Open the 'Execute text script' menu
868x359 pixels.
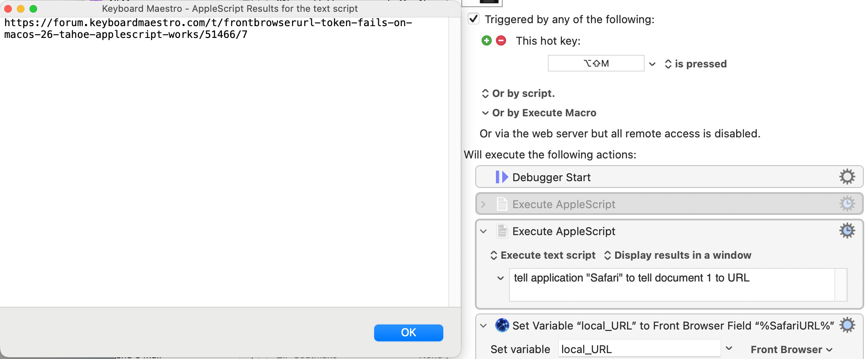543,255
